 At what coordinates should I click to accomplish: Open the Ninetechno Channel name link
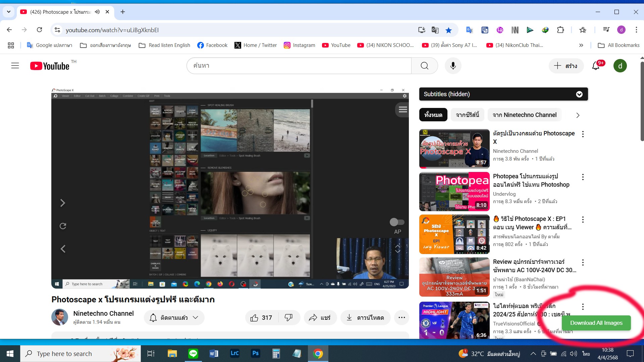point(103,313)
